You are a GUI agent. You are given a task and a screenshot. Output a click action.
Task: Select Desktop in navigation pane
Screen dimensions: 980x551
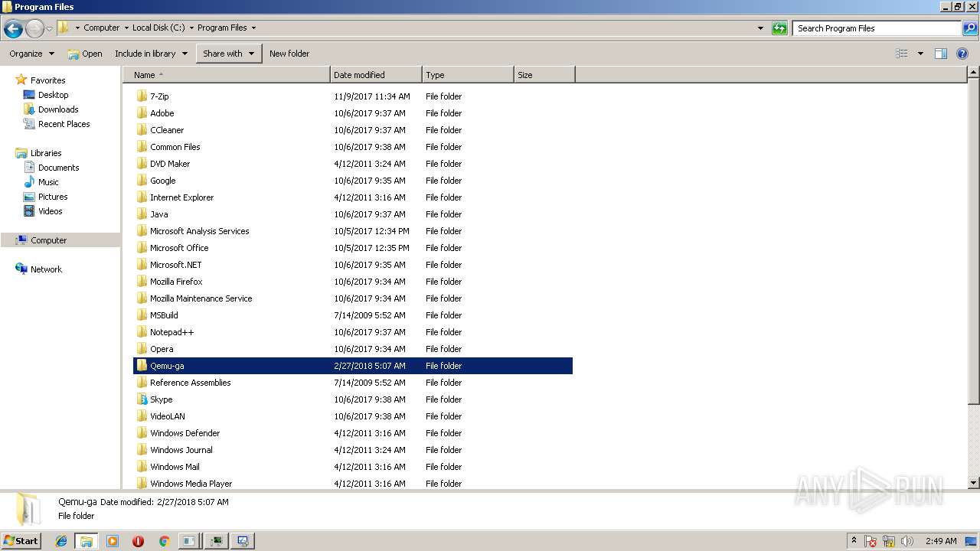click(53, 95)
